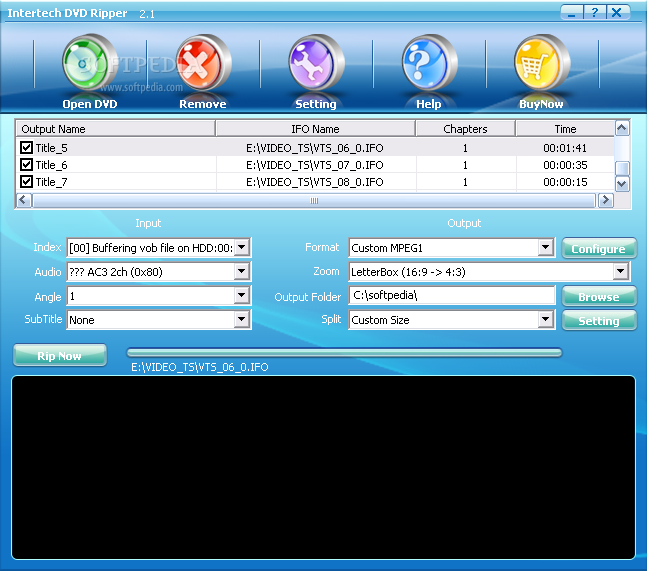The height and width of the screenshot is (571, 647).
Task: Expand the Format dropdown showing Custom MPEG1
Action: 545,248
